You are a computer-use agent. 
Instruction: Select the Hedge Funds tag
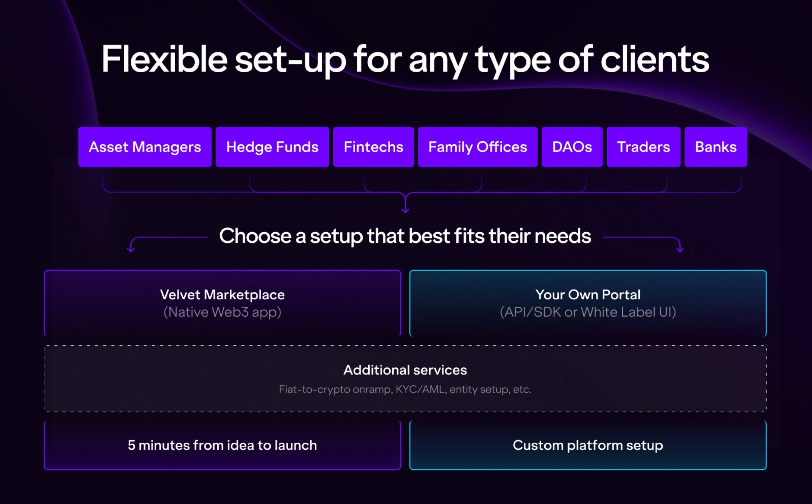(x=272, y=147)
